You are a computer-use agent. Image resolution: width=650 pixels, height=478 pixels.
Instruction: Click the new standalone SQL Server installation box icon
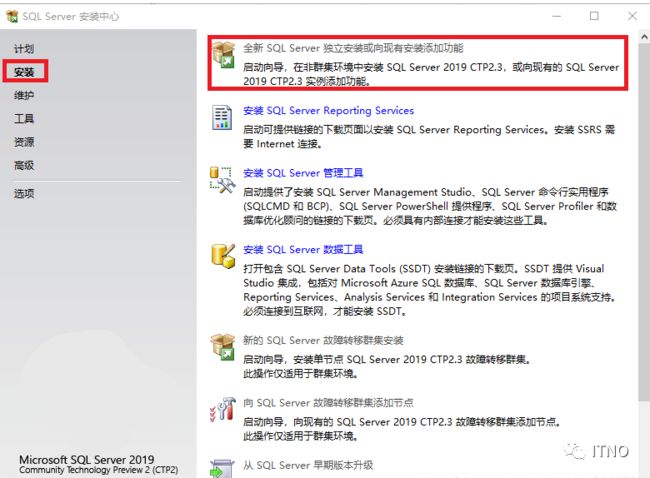(x=223, y=55)
